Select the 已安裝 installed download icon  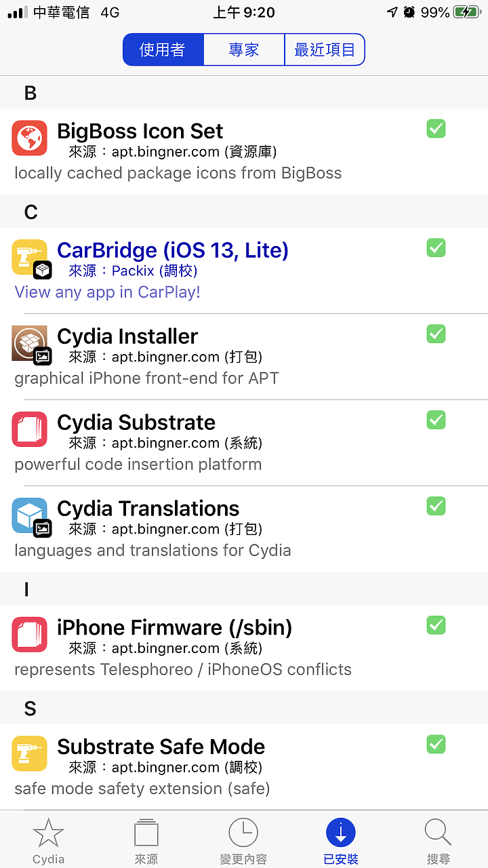(341, 833)
